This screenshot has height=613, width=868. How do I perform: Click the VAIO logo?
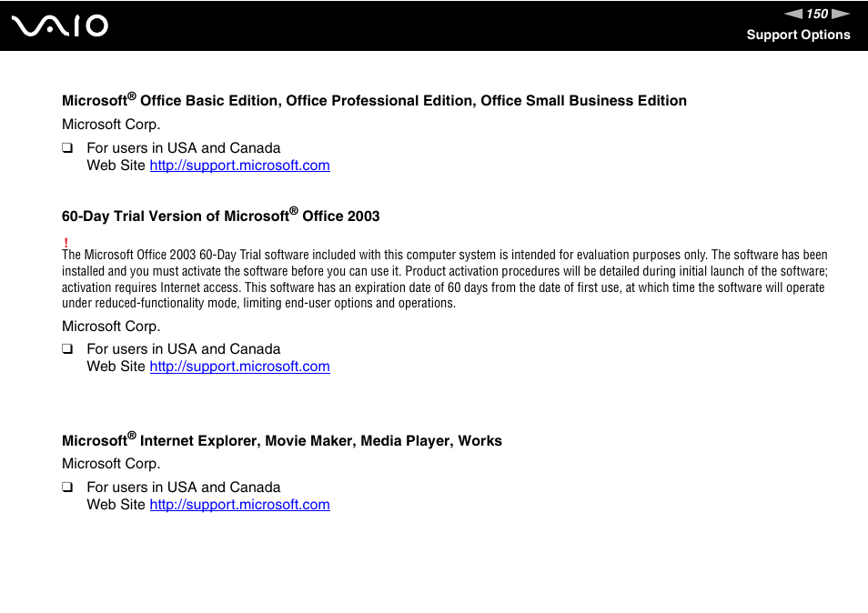point(60,25)
